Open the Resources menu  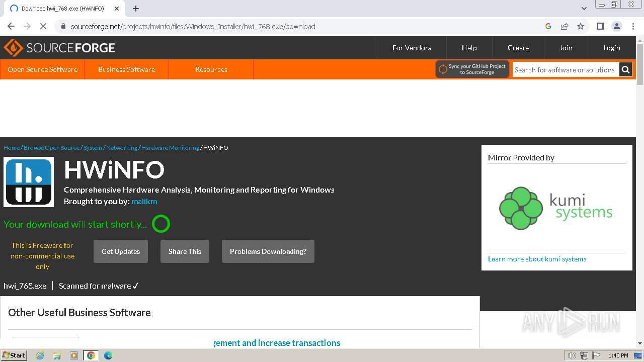point(211,69)
